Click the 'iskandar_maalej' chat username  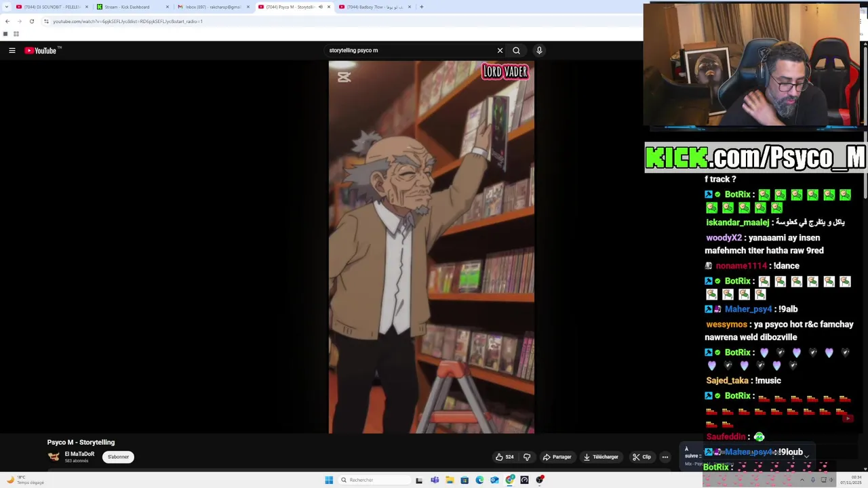(x=738, y=222)
